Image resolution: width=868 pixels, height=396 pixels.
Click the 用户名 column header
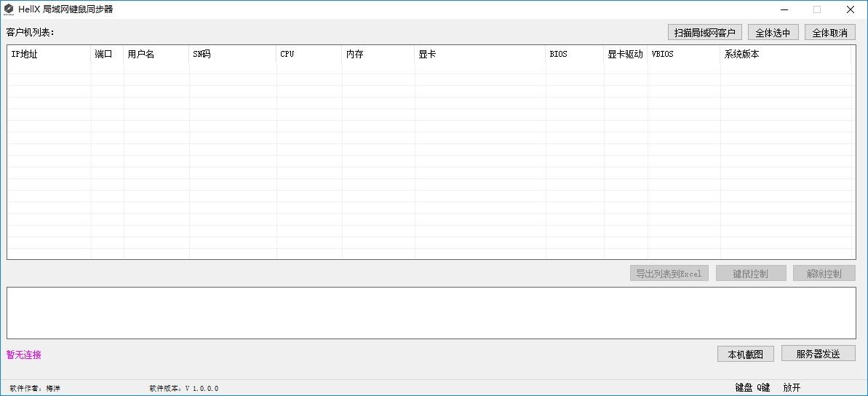pos(156,55)
